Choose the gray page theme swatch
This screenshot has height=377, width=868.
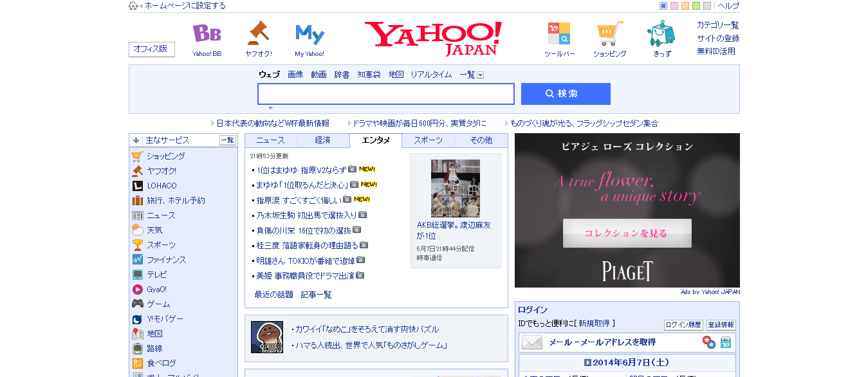click(x=707, y=6)
